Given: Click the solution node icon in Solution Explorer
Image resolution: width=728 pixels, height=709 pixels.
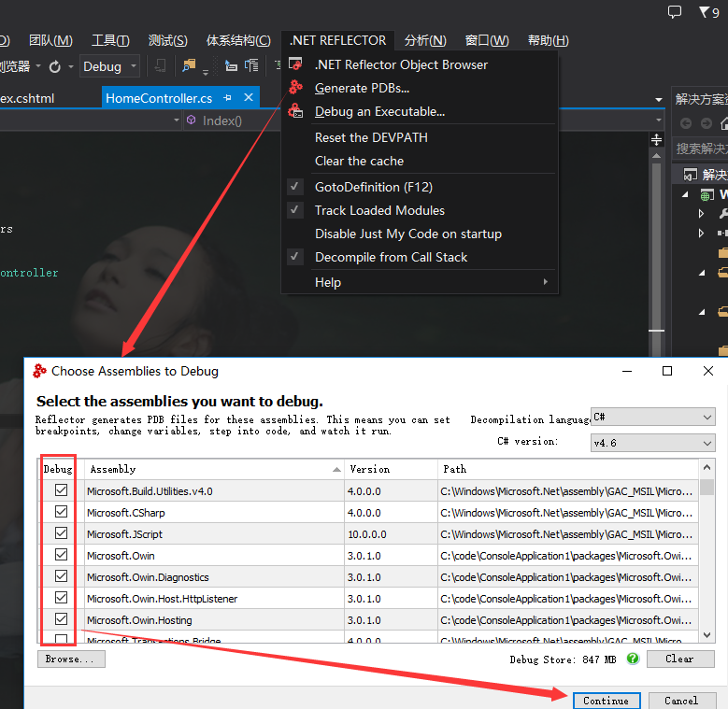Looking at the screenshot, I should (690, 175).
